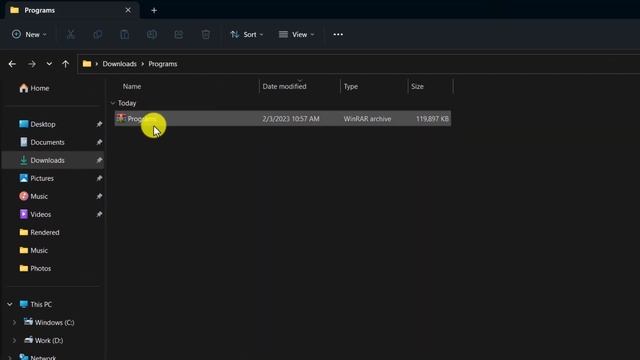Open the Music folder below Rendered
The width and height of the screenshot is (640, 360).
[33, 250]
